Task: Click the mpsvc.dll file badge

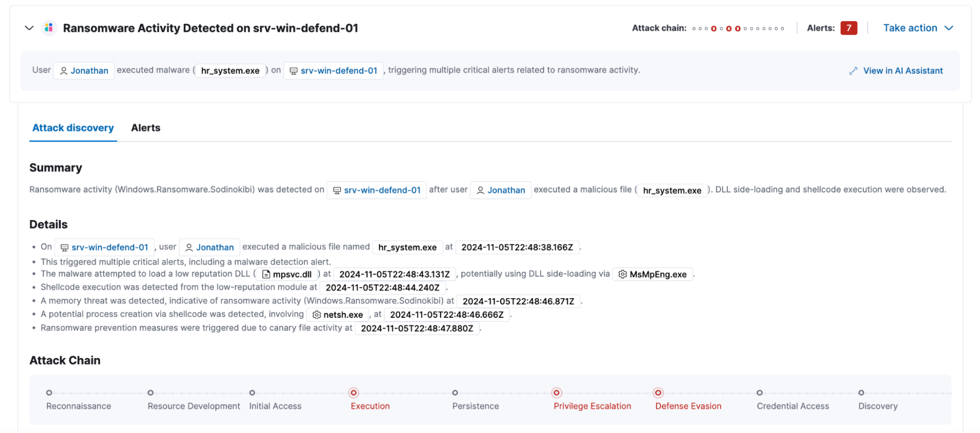Action: 287,274
